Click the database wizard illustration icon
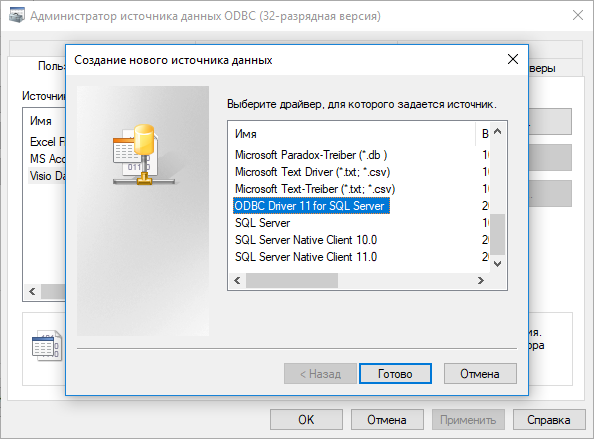 pyautogui.click(x=143, y=155)
